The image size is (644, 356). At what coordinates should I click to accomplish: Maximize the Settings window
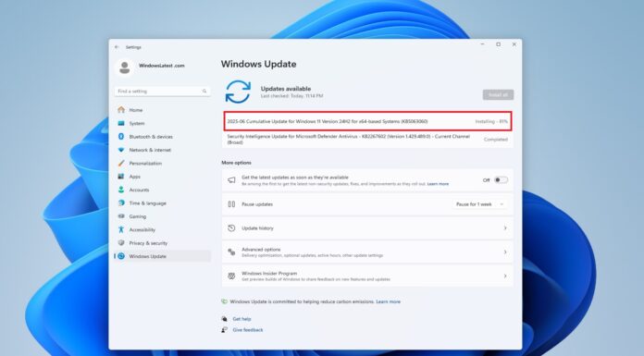click(498, 44)
